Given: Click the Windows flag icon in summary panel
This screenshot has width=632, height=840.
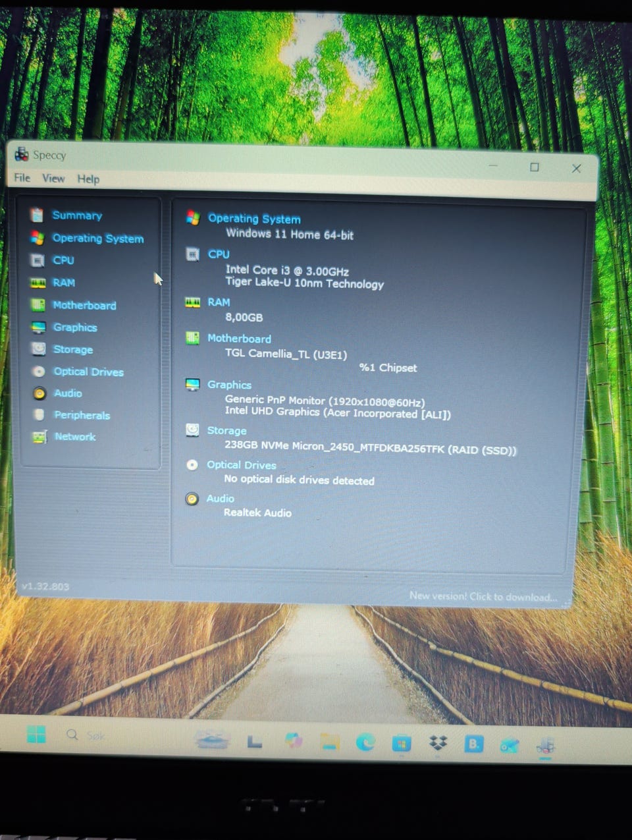Looking at the screenshot, I should [x=193, y=217].
